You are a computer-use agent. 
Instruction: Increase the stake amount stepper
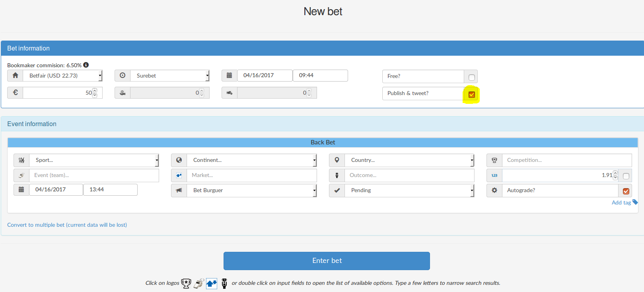coord(95,91)
